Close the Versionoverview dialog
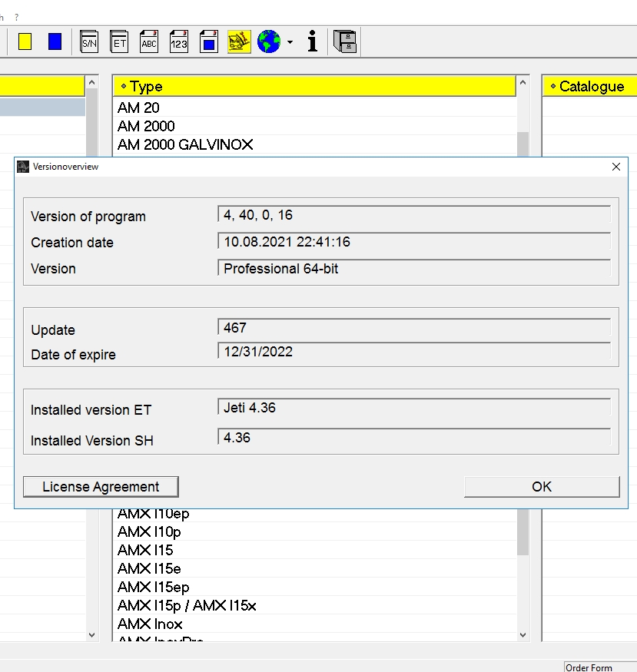Screen dimensions: 637x672 (x=616, y=167)
